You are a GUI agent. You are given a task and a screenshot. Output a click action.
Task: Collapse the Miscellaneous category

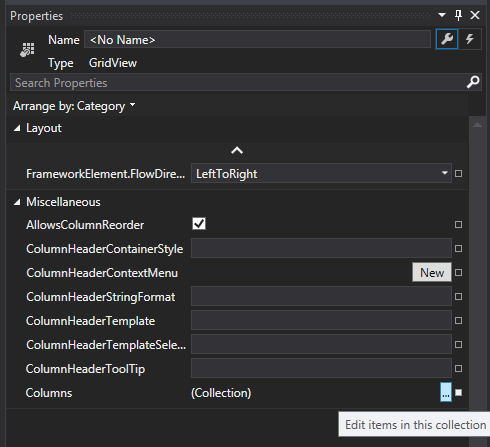pos(17,202)
